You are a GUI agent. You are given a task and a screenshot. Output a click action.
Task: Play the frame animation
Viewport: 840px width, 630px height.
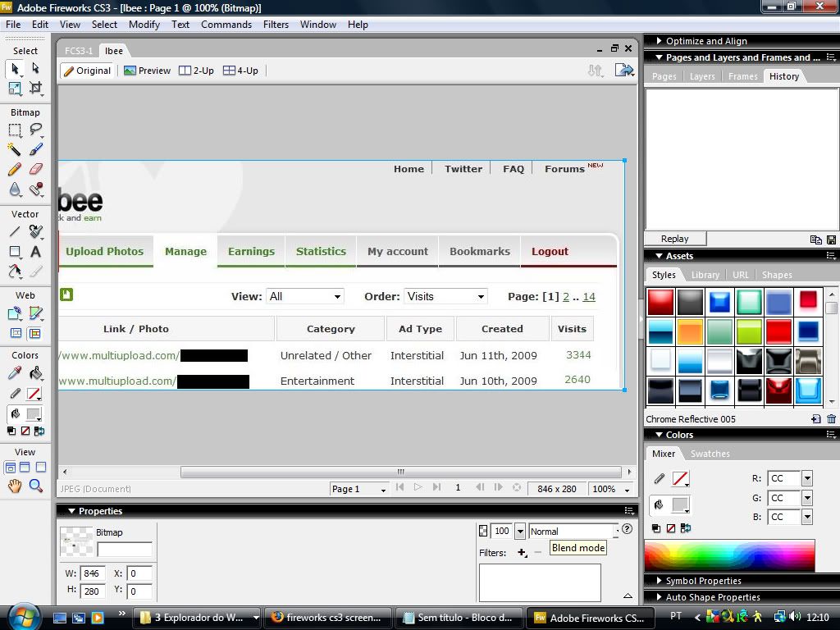tap(418, 487)
